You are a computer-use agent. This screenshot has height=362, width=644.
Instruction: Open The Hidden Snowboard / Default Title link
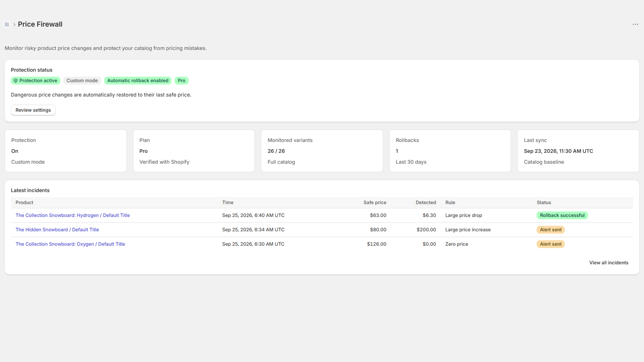(x=57, y=230)
